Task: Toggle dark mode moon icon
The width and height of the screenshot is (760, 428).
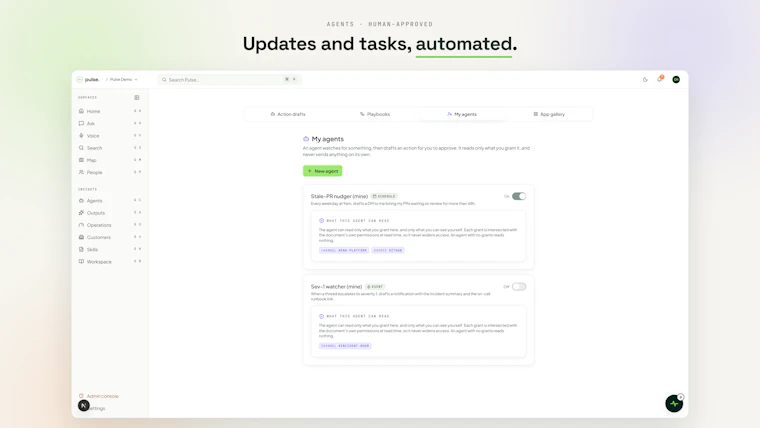Action: click(x=645, y=79)
